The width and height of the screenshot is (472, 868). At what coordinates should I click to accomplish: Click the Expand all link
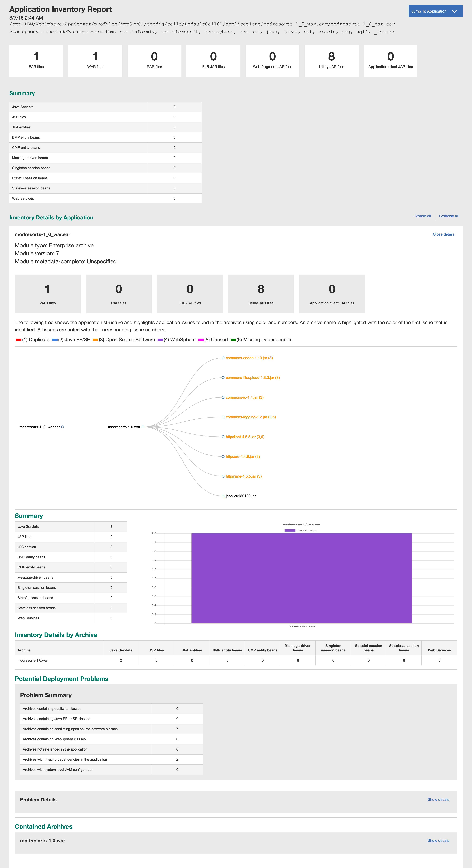click(422, 216)
